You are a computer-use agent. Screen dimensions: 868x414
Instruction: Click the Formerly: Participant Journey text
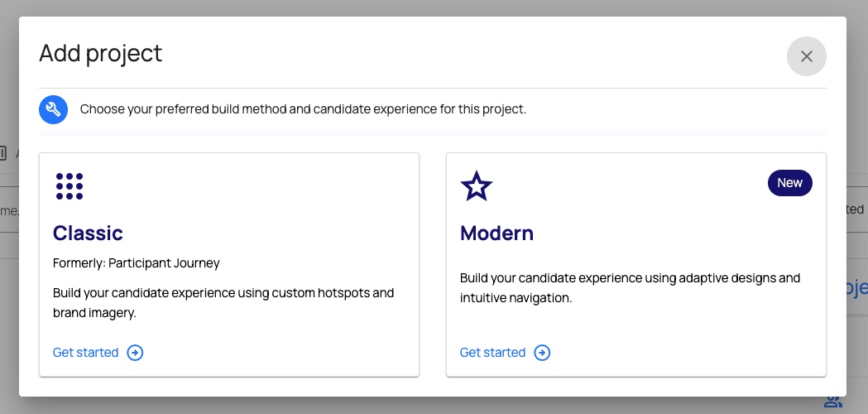(x=137, y=263)
